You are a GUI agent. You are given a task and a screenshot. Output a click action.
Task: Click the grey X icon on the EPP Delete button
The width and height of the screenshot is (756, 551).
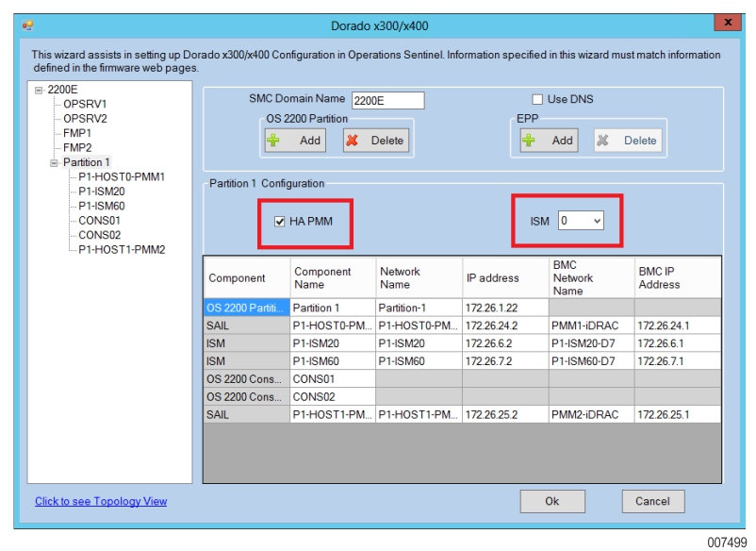[602, 141]
